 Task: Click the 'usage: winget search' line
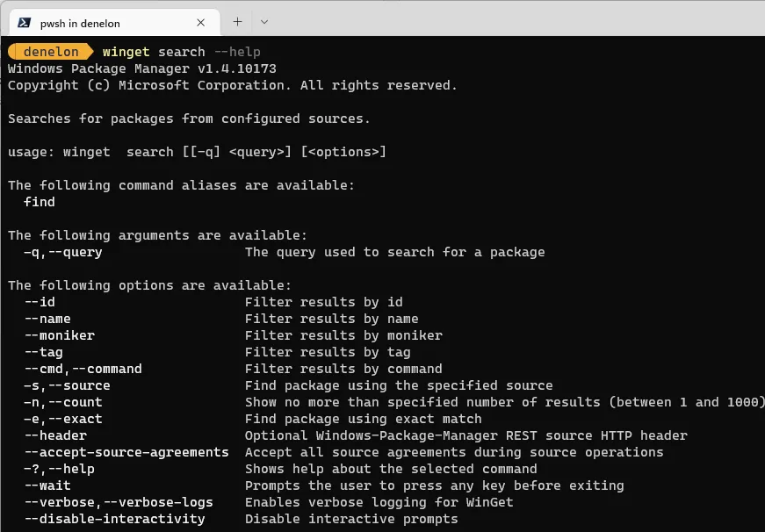pyautogui.click(x=197, y=152)
